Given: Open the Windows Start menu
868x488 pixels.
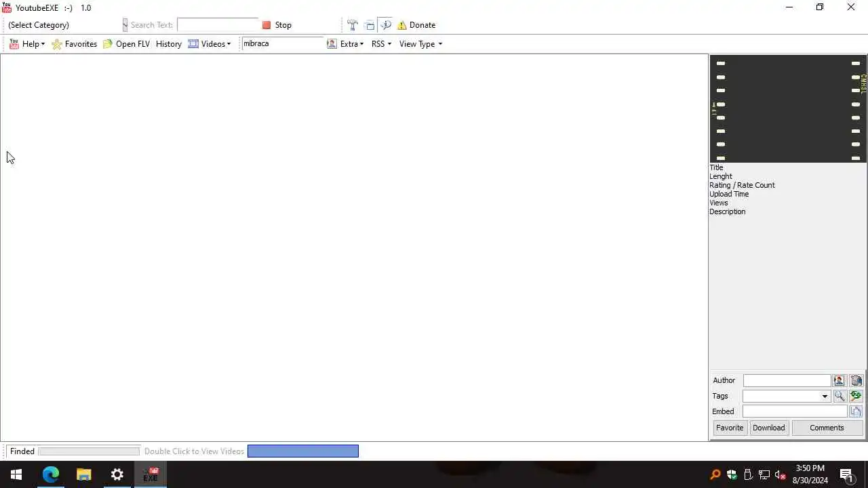Looking at the screenshot, I should click(16, 474).
